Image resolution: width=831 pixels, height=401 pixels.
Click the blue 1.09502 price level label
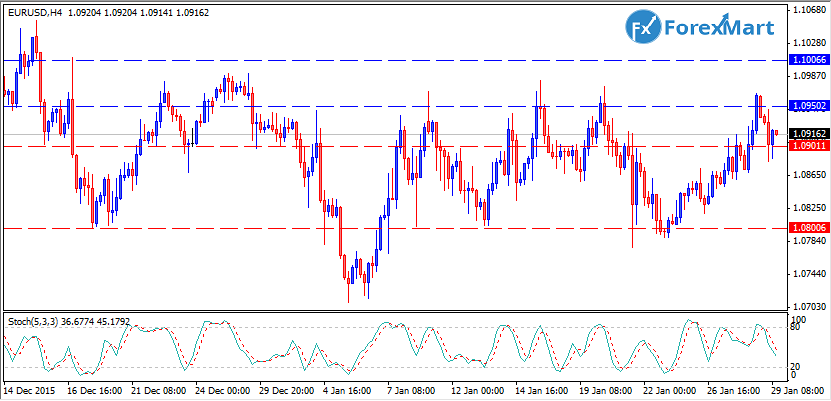click(x=808, y=106)
